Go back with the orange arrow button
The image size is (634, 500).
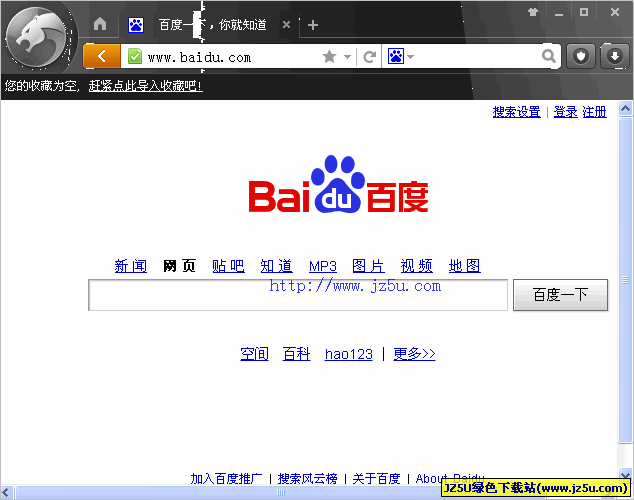(102, 56)
